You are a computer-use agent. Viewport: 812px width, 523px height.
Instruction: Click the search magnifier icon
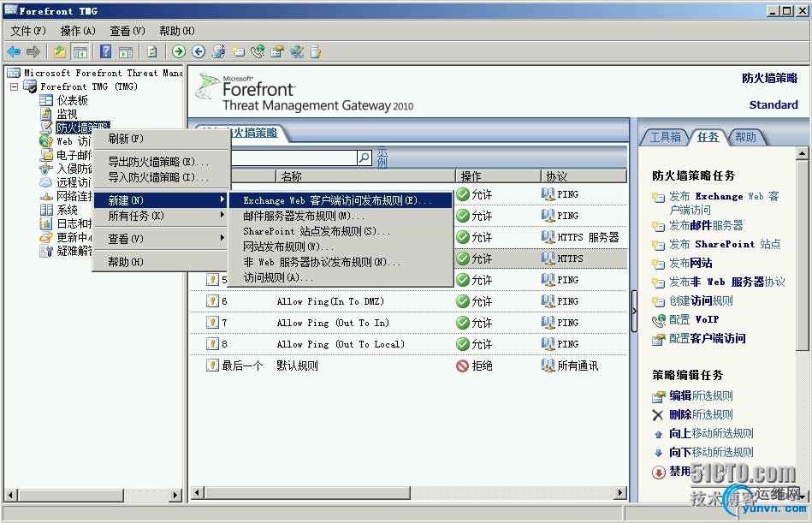pyautogui.click(x=364, y=157)
